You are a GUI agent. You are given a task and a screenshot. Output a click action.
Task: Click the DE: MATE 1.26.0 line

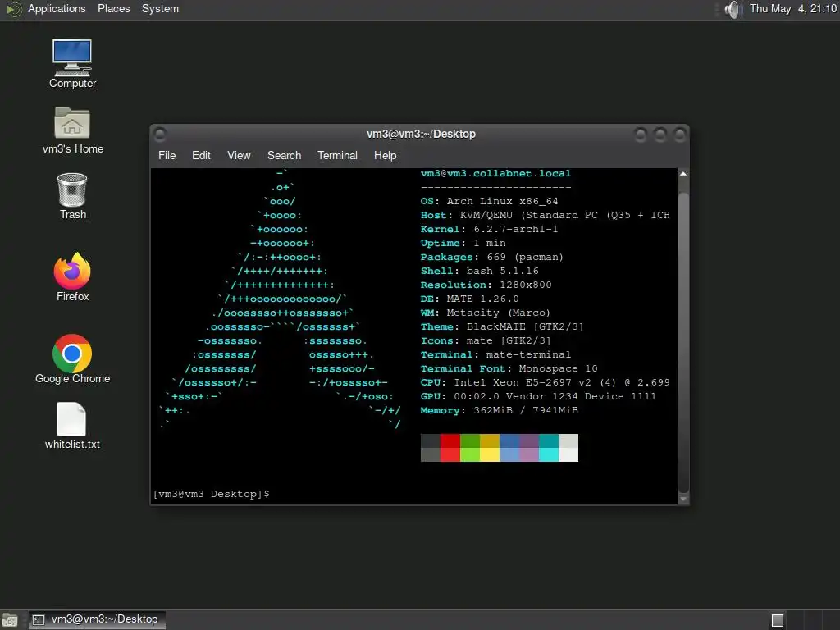(x=469, y=299)
